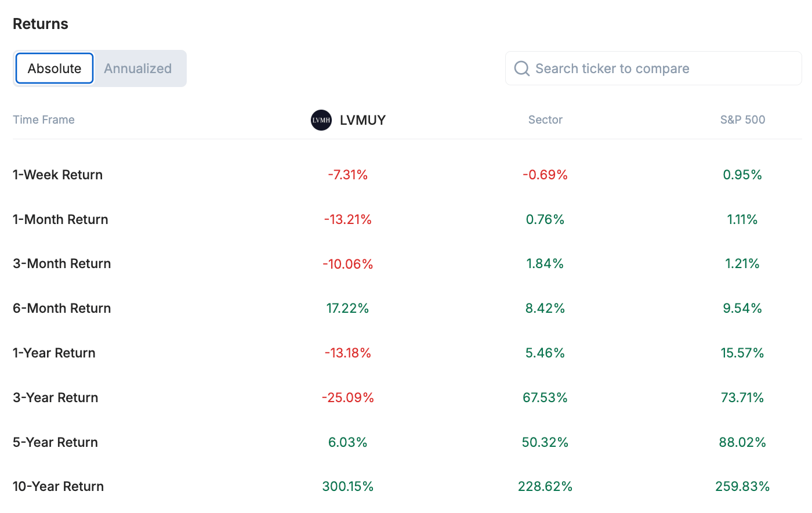Screen dimensions: 812x513
Task: Select the 6-Month Return row label
Action: pos(61,308)
